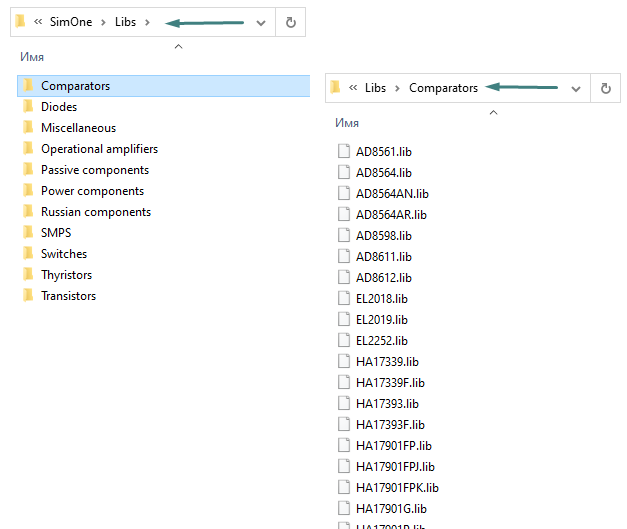627x529 pixels.
Task: Click the refresh icon beside SimOne Libs path
Action: click(290, 22)
